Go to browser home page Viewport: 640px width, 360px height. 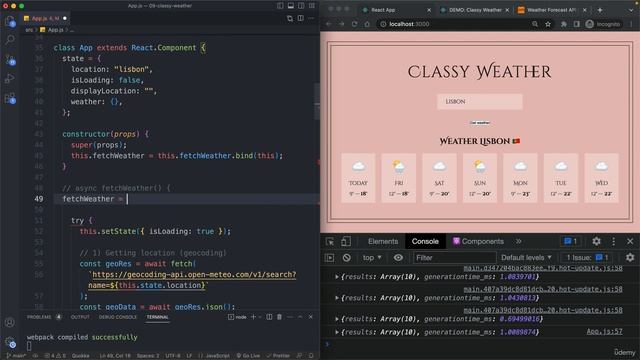pyautogui.click(x=367, y=24)
